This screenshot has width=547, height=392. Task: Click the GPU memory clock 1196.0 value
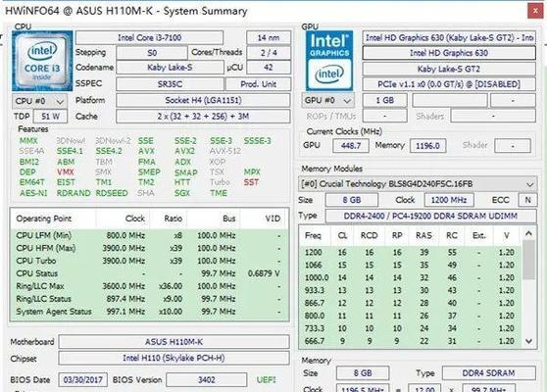click(427, 145)
